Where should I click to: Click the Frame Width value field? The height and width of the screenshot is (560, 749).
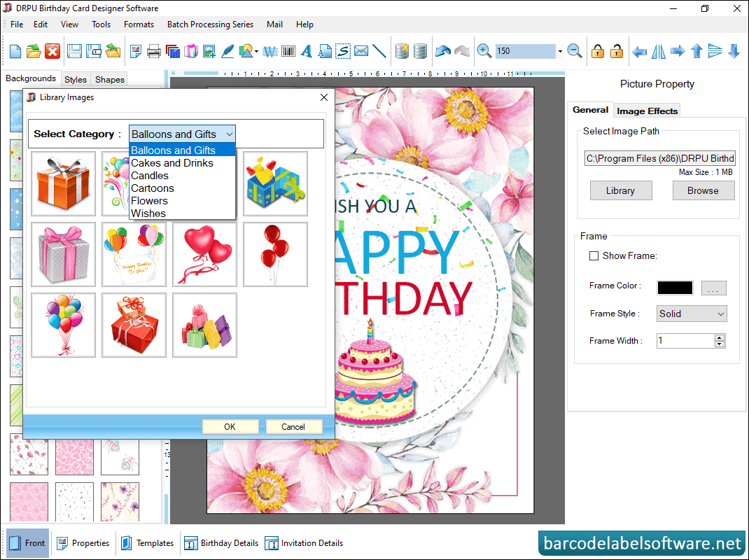685,341
